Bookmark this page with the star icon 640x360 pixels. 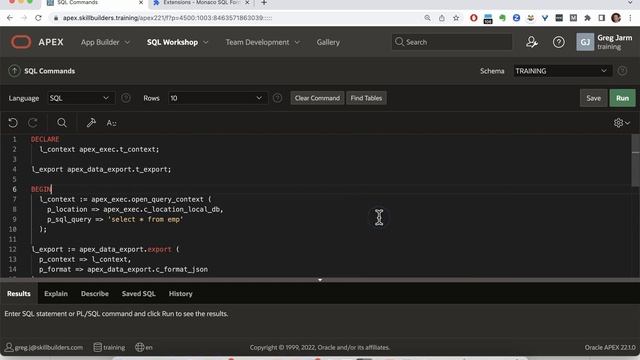[x=456, y=18]
